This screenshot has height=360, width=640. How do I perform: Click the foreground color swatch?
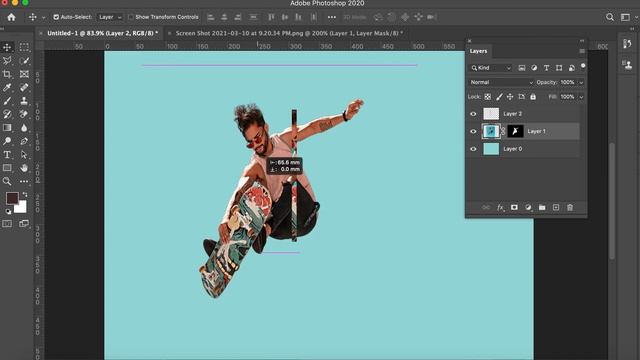pos(11,198)
